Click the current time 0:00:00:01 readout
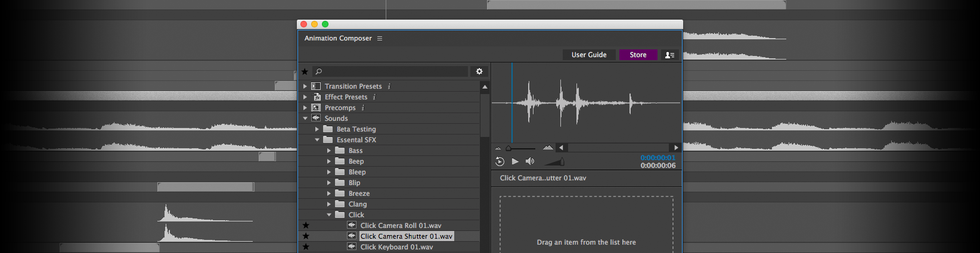980x253 pixels. tap(658, 158)
